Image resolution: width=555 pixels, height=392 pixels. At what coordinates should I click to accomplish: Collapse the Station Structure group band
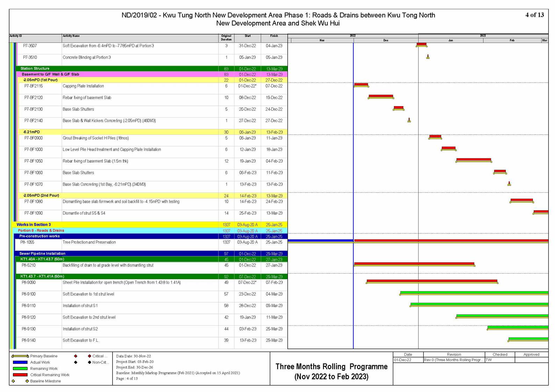coord(35,68)
